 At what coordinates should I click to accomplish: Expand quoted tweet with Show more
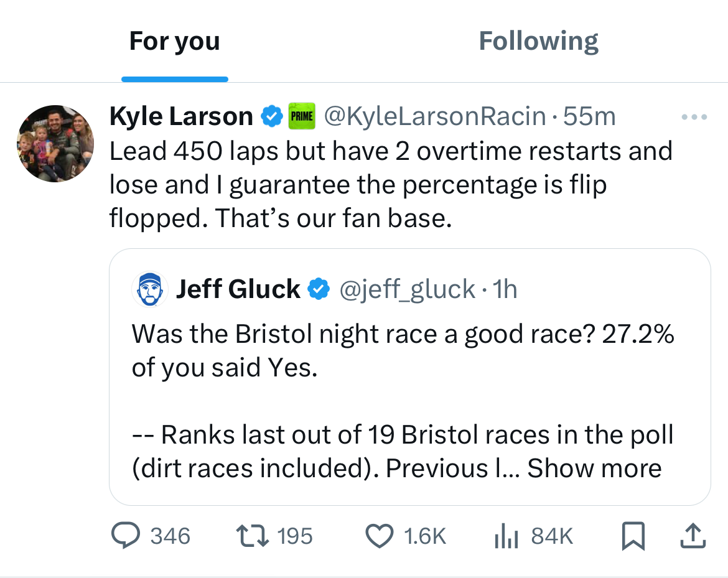[594, 468]
